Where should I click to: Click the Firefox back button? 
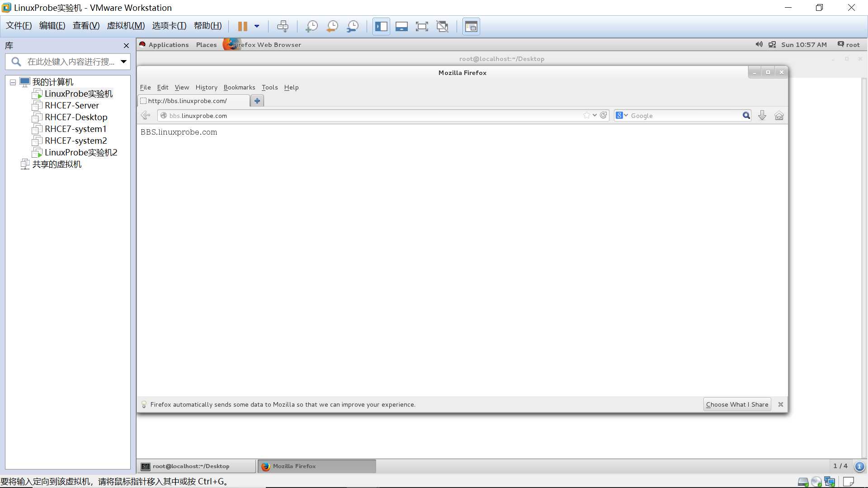(146, 116)
